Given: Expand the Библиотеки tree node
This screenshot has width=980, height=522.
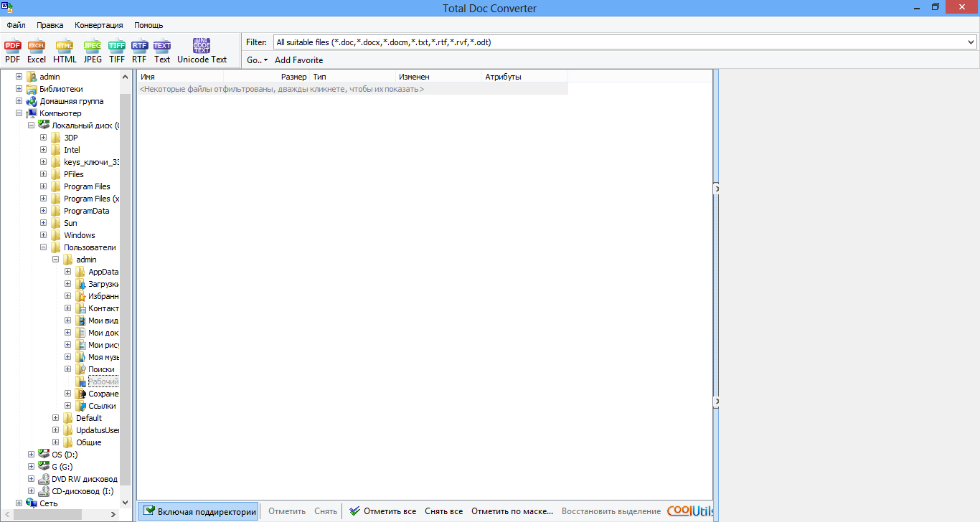Looking at the screenshot, I should point(19,89).
